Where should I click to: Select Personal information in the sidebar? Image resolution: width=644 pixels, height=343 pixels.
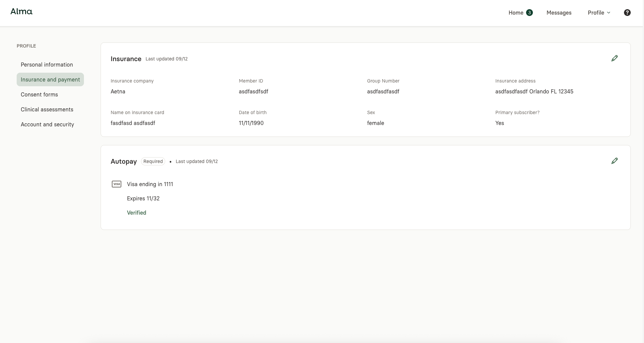point(47,65)
